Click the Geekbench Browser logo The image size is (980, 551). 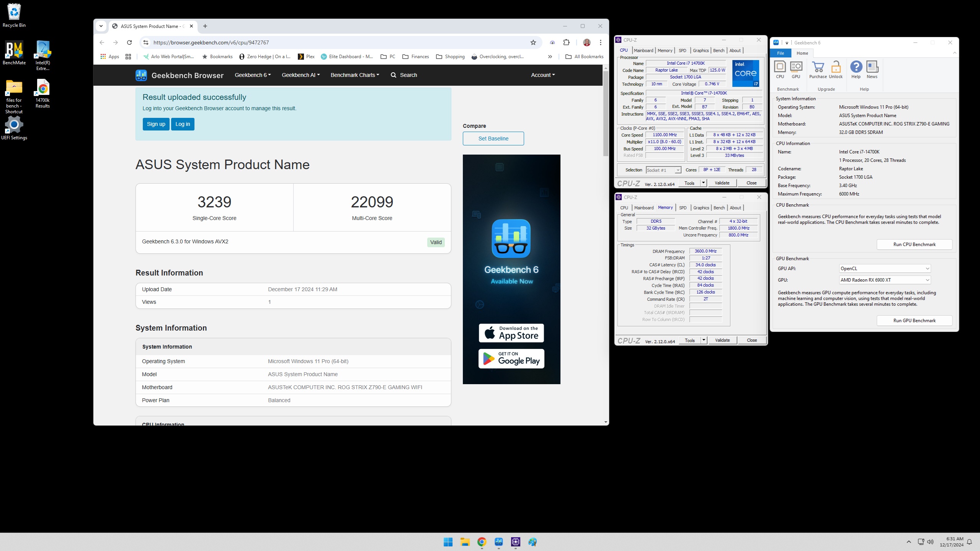[x=180, y=75]
